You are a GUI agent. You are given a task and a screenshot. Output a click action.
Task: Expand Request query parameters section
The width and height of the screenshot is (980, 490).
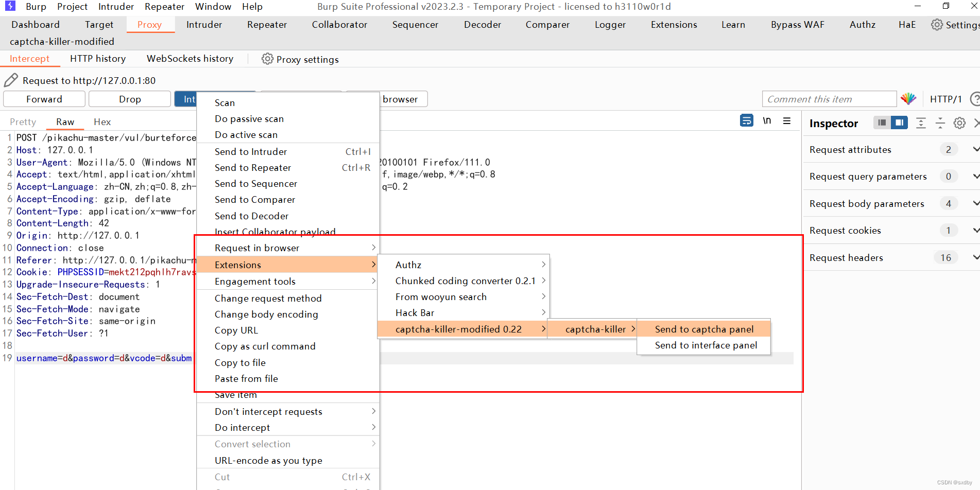(x=976, y=177)
